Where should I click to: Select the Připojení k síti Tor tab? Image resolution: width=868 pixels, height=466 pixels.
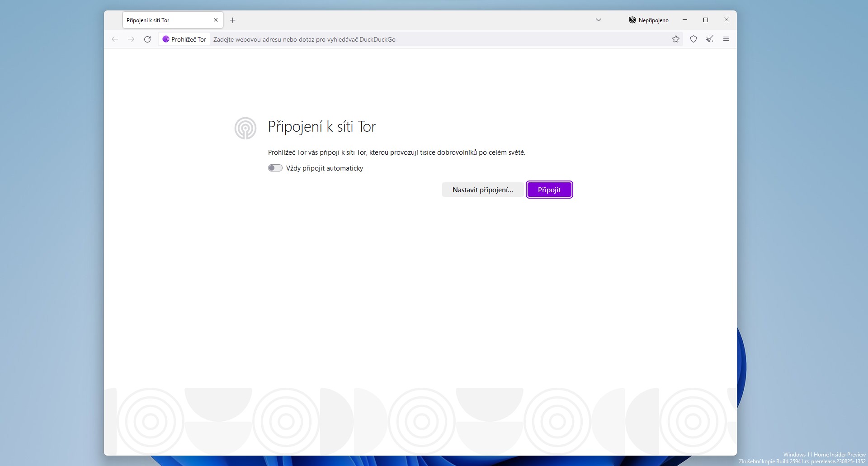pos(173,20)
